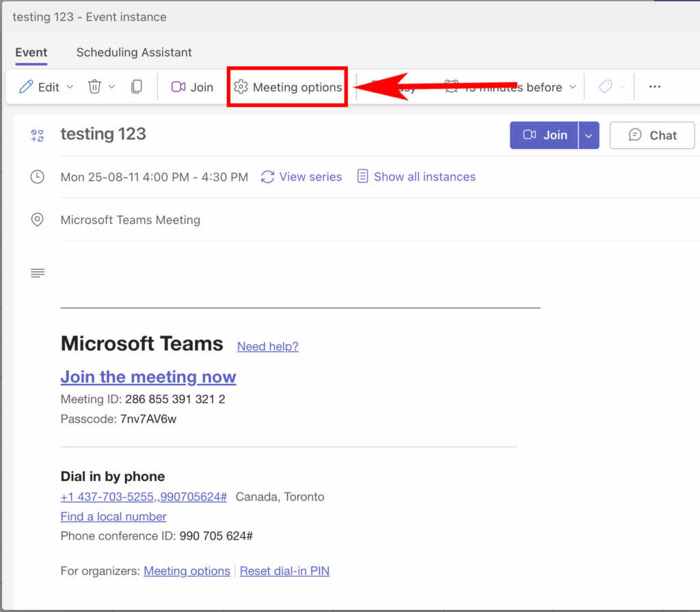
Task: Open the delete options chevron beside trash
Action: click(111, 87)
